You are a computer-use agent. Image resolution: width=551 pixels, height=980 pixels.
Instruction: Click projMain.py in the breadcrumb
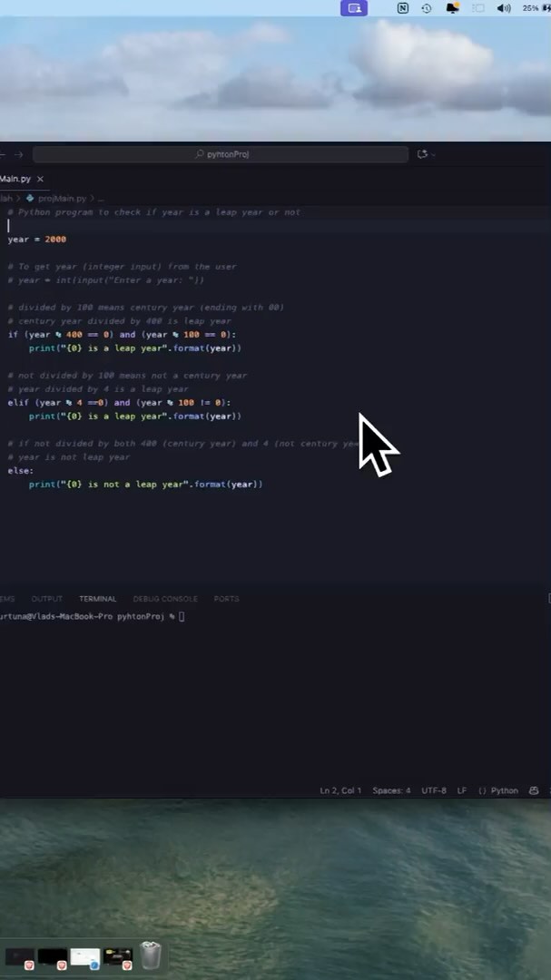click(x=62, y=198)
